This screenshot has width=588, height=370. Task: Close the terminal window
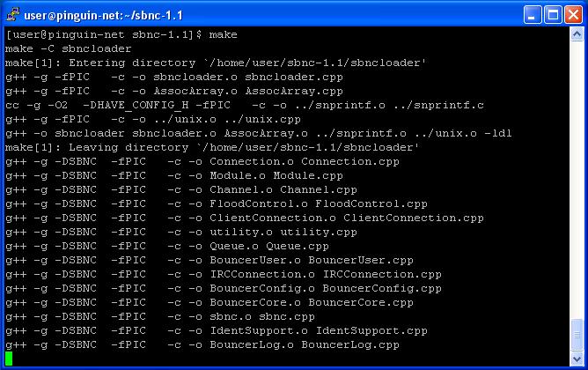(x=573, y=15)
